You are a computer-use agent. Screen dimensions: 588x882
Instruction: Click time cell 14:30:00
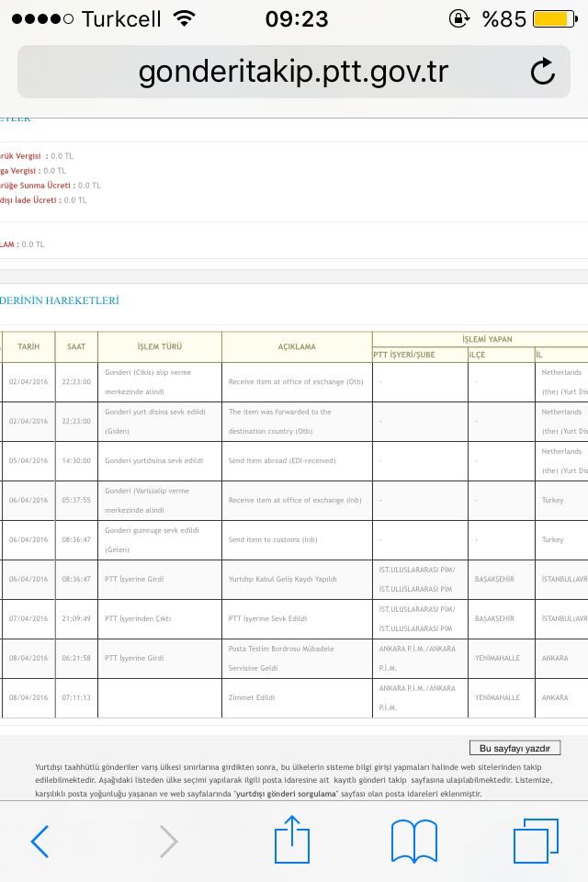pyautogui.click(x=76, y=460)
